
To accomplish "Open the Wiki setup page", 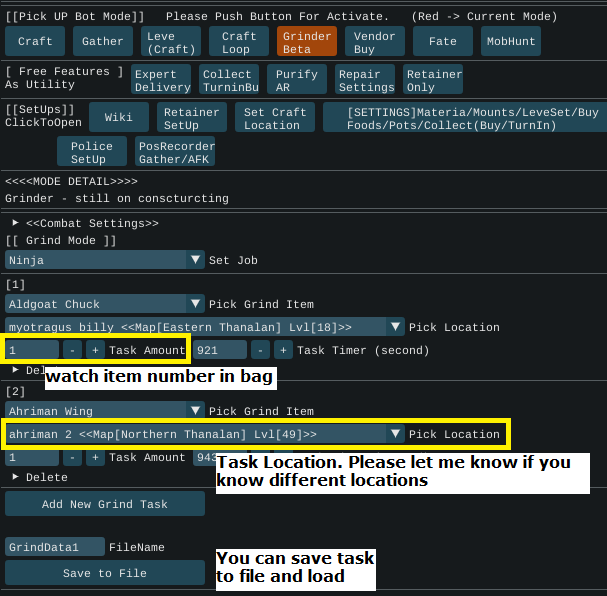I will pos(118,118).
